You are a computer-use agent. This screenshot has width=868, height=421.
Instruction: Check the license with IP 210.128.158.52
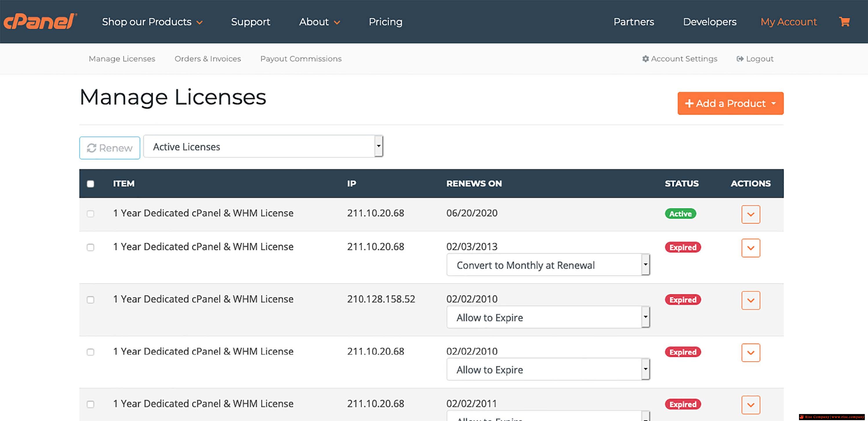[90, 300]
